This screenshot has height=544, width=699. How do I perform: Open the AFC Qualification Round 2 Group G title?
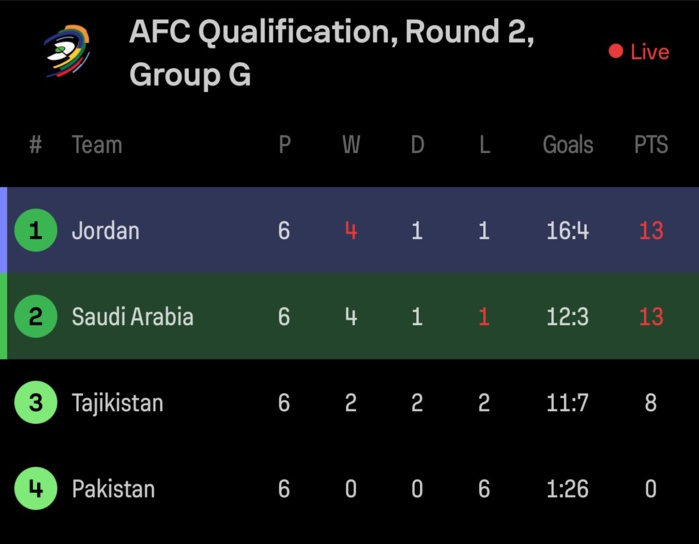click(x=331, y=53)
